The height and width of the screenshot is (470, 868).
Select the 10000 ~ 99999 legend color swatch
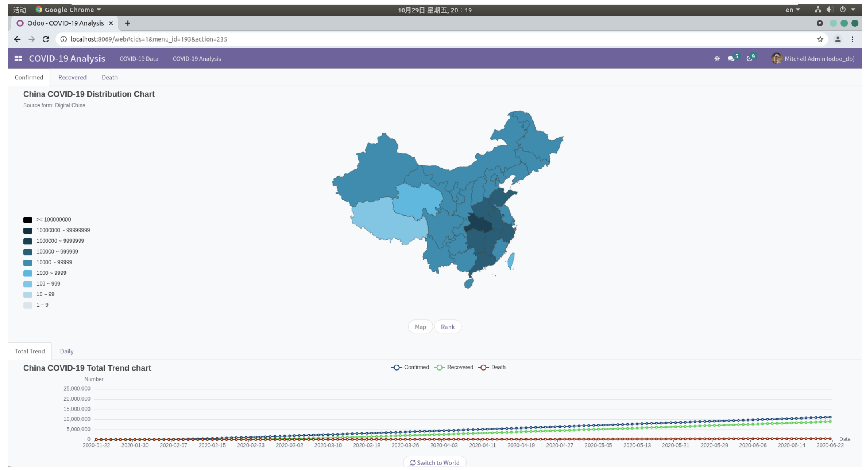(27, 262)
